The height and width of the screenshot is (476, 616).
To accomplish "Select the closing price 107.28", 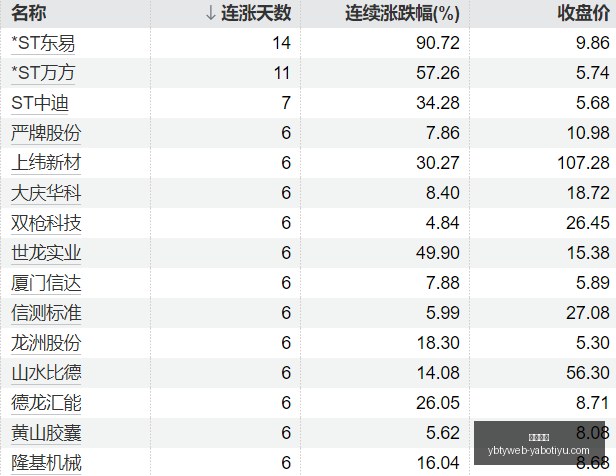I will click(583, 163).
